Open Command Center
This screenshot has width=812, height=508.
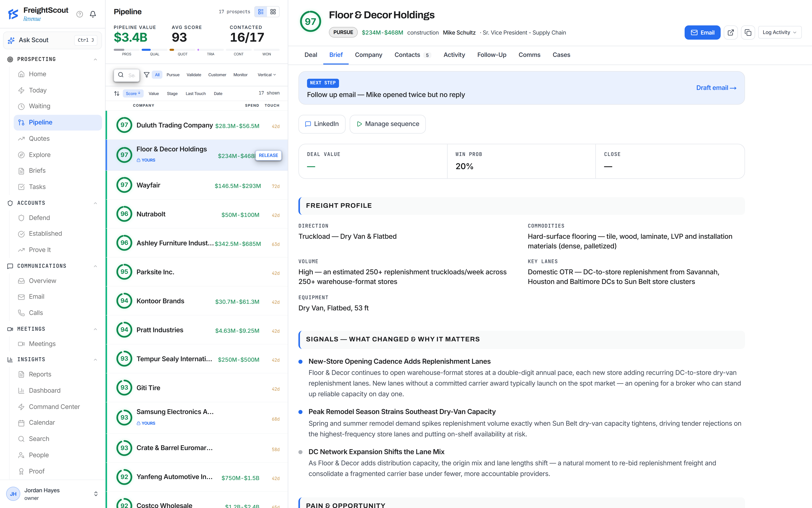click(x=58, y=407)
